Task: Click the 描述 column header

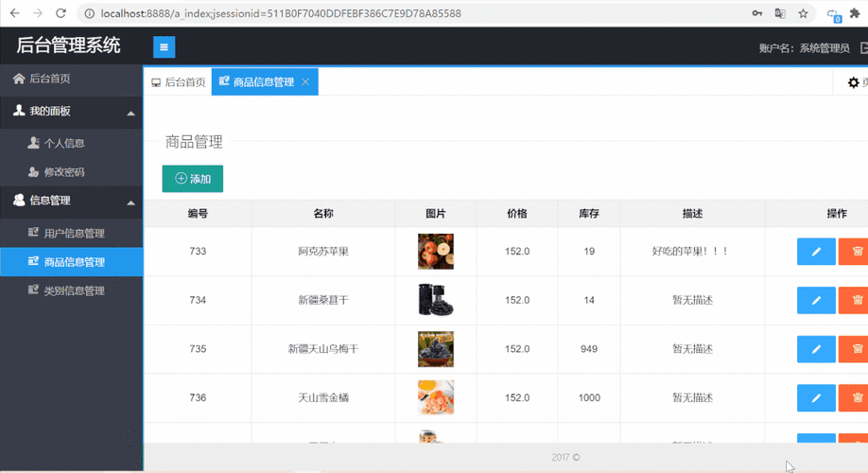Action: (x=692, y=214)
